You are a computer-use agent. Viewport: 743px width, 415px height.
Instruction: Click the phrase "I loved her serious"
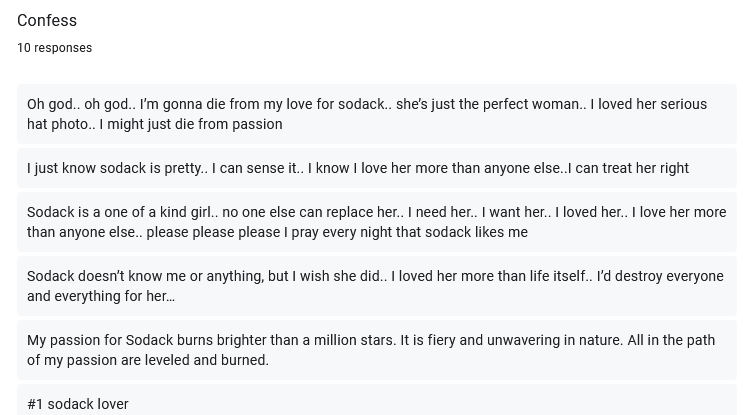coord(649,104)
